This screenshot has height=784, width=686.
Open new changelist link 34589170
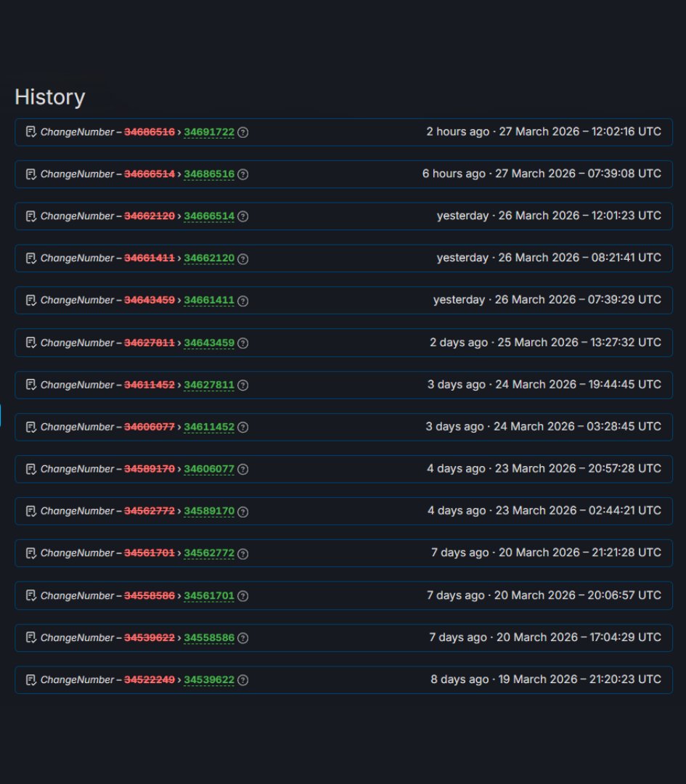click(209, 511)
